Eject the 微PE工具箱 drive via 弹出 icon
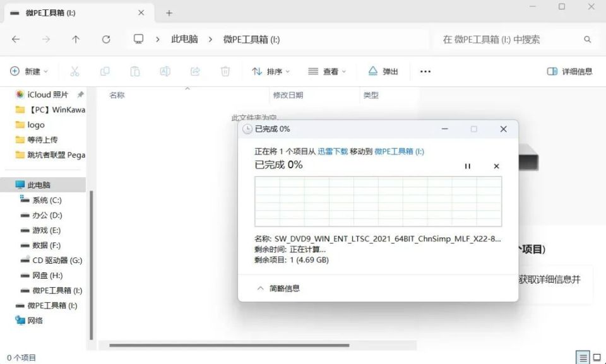Viewport: 606px width, 364px height. tap(383, 71)
